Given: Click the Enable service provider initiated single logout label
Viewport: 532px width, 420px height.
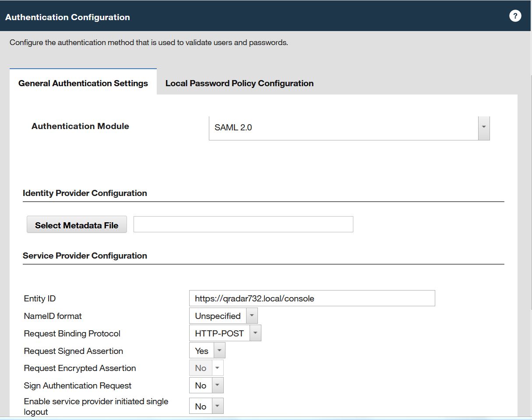Looking at the screenshot, I should (96, 406).
